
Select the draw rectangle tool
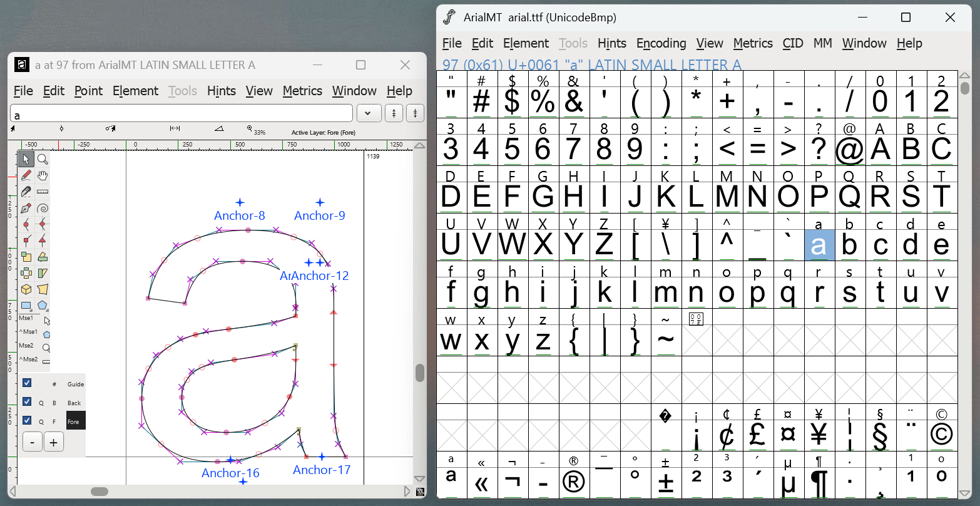click(26, 306)
